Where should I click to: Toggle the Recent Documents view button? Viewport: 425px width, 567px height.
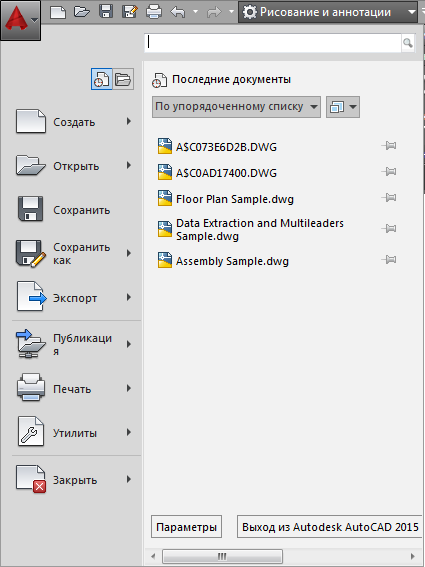click(102, 79)
